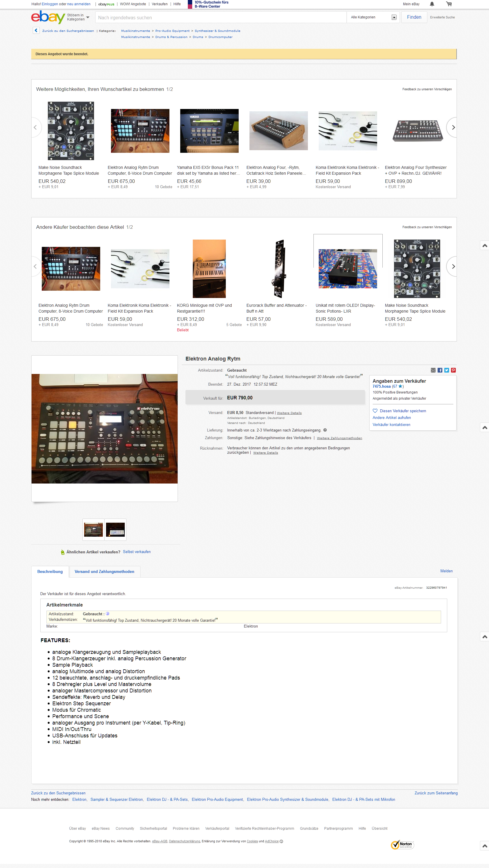The image size is (489, 868).
Task: Click Zurück zu den Suchergebnissen at top
Action: [68, 31]
